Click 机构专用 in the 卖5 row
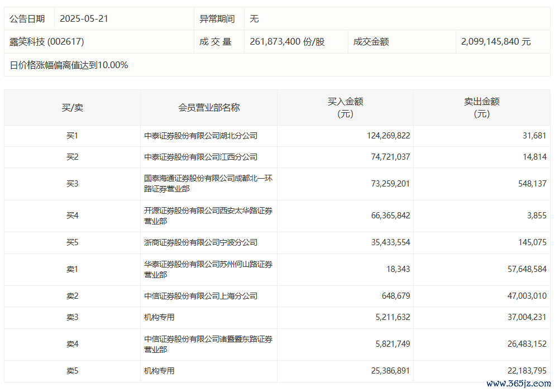The image size is (555, 392). [x=159, y=371]
